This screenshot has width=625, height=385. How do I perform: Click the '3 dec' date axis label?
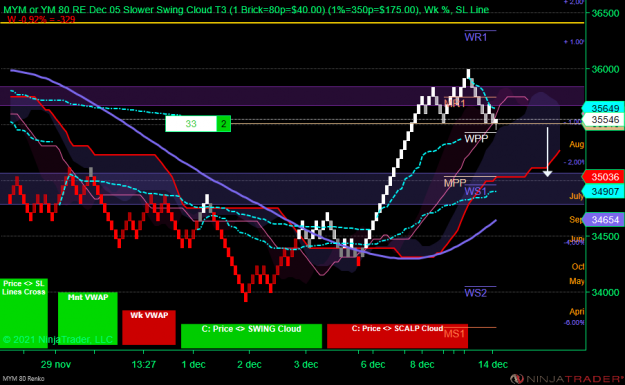click(x=306, y=364)
